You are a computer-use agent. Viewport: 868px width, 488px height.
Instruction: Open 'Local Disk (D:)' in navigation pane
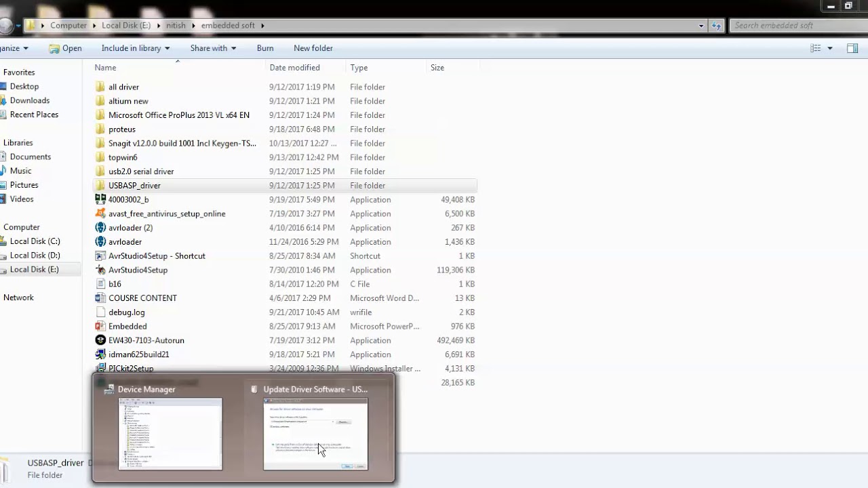[x=35, y=256]
